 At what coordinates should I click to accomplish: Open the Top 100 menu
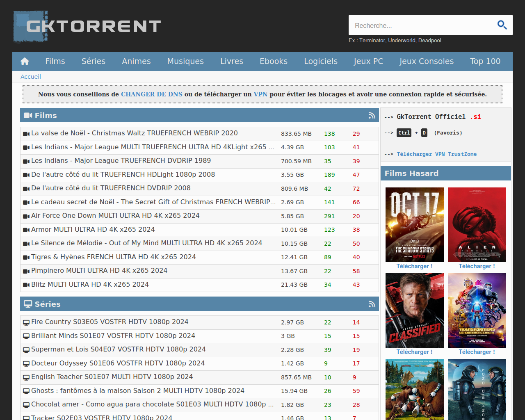coord(485,61)
